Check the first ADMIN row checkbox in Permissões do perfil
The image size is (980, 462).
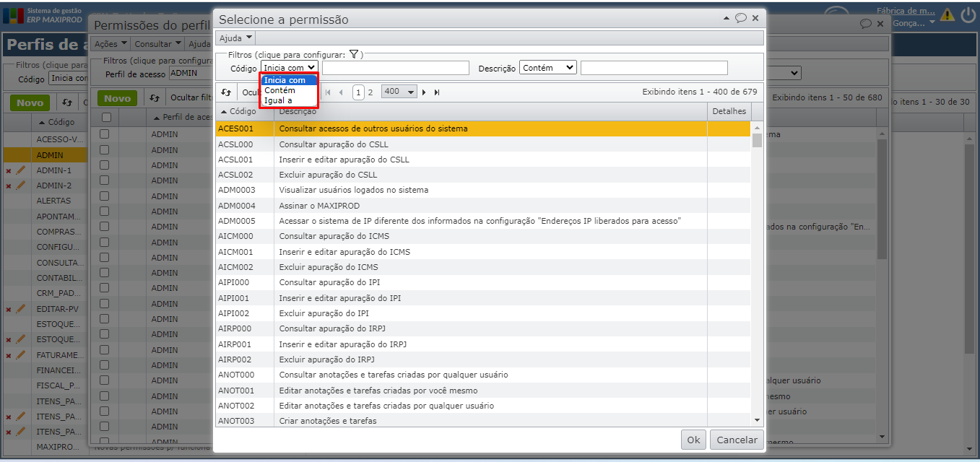click(105, 134)
